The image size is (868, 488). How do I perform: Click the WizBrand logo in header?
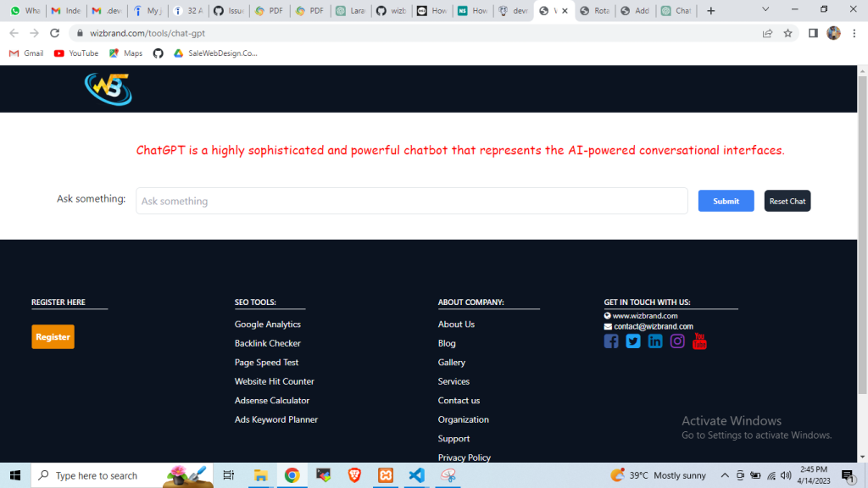[108, 89]
